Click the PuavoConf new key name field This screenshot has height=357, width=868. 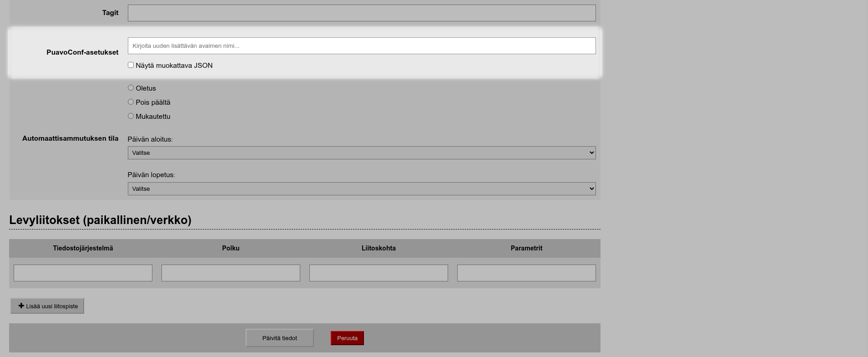(x=361, y=46)
